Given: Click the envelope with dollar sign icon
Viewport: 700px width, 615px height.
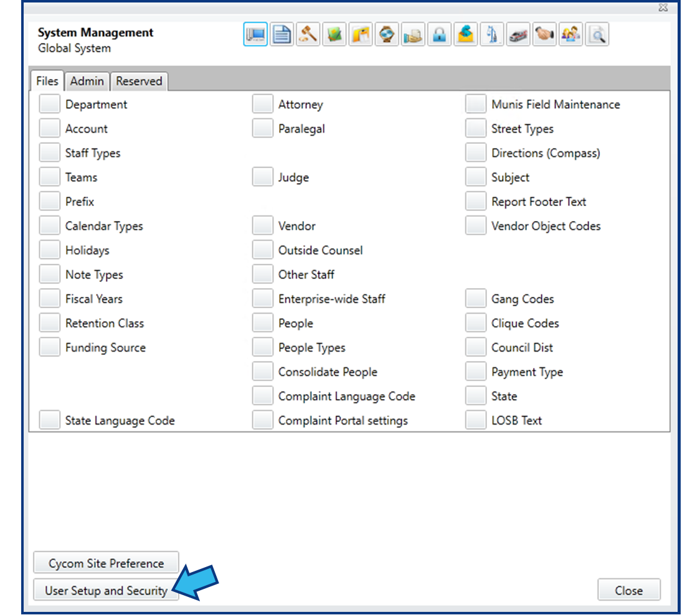Looking at the screenshot, I should pyautogui.click(x=466, y=34).
